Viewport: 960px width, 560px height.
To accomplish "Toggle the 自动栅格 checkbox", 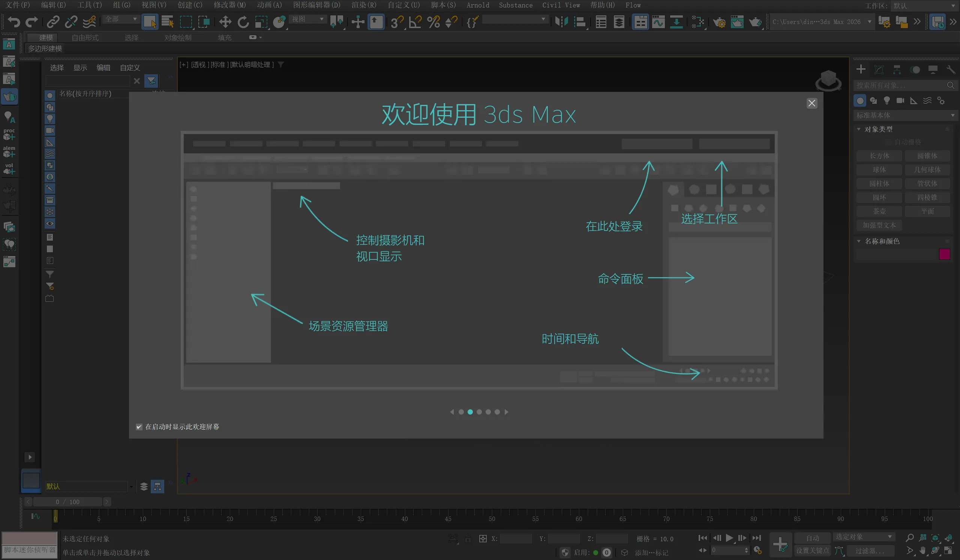I will [x=889, y=142].
